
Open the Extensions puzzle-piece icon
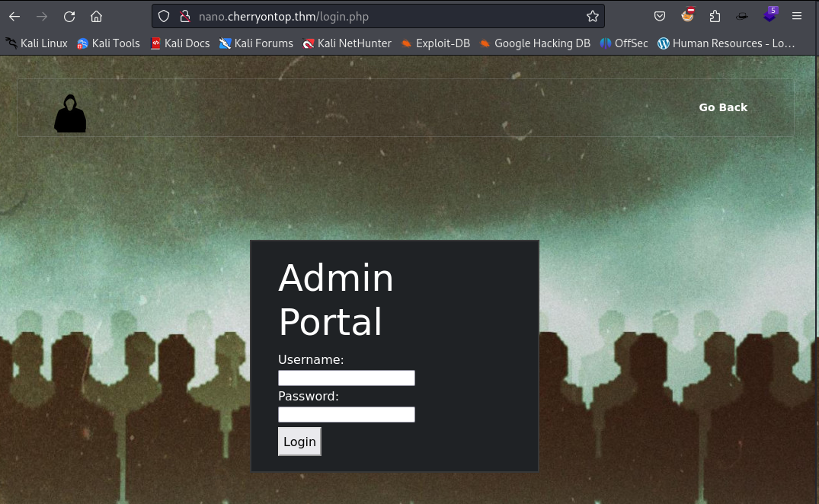click(715, 16)
